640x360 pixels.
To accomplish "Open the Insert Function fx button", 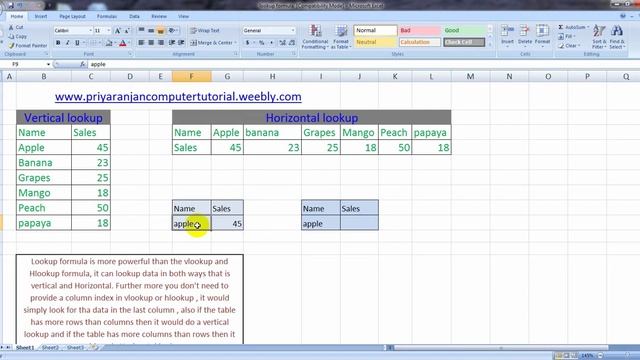I will (x=83, y=64).
